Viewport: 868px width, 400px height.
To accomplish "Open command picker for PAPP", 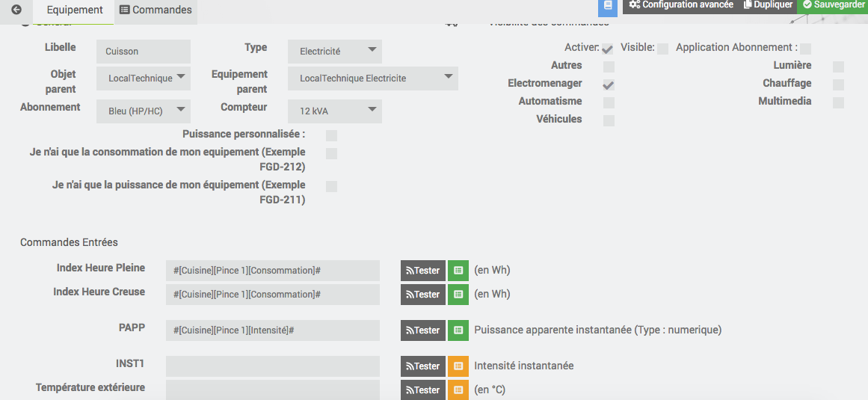I will 458,330.
